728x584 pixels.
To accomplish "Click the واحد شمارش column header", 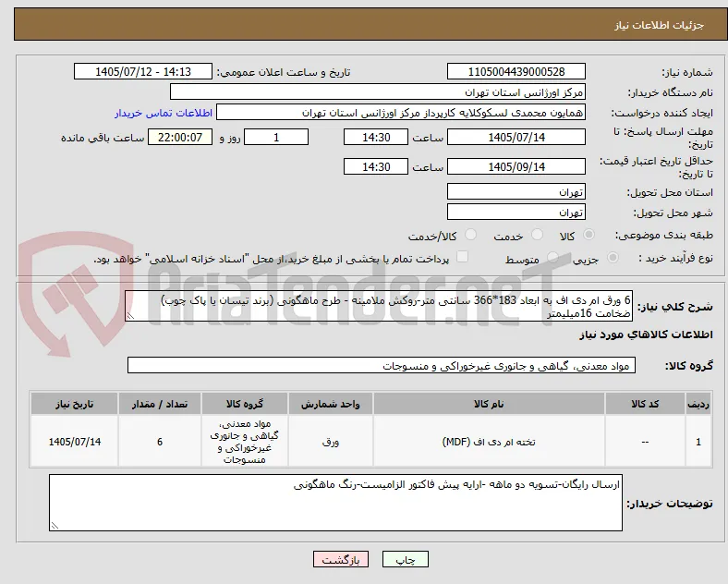I will 331,404.
